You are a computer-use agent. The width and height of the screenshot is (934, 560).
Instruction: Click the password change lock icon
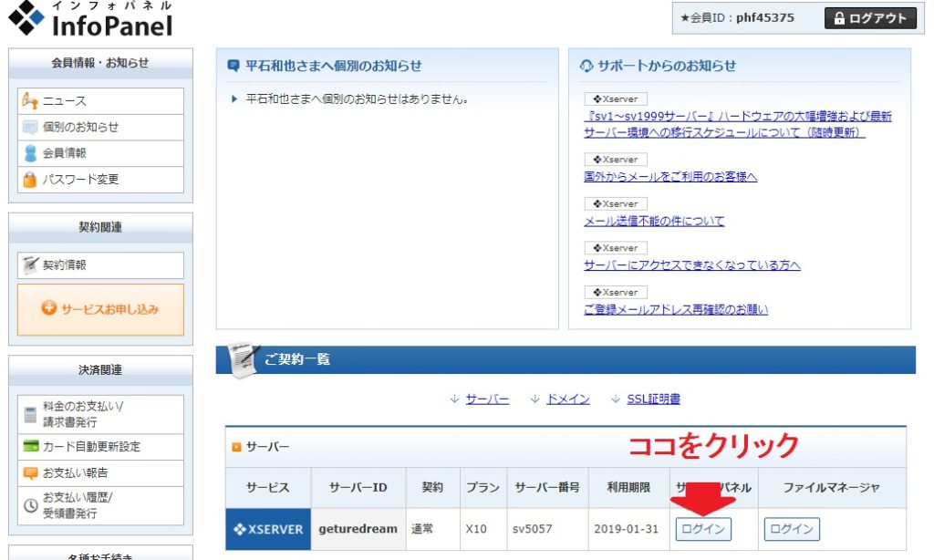(30, 180)
